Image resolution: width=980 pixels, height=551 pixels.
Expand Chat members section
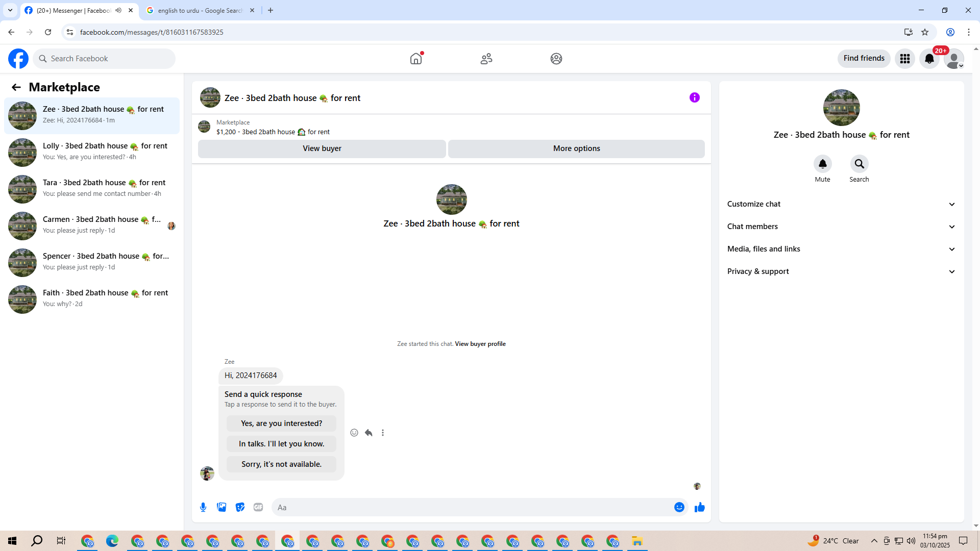pos(841,227)
